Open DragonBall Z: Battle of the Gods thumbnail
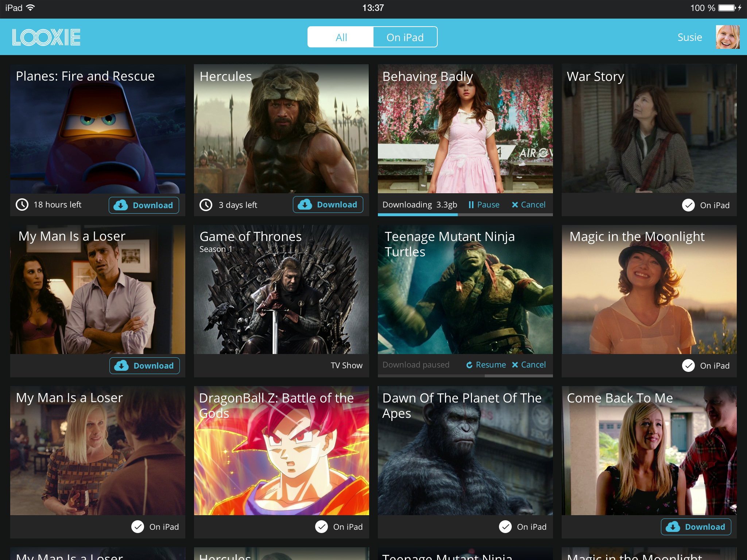The width and height of the screenshot is (747, 560). [x=282, y=451]
